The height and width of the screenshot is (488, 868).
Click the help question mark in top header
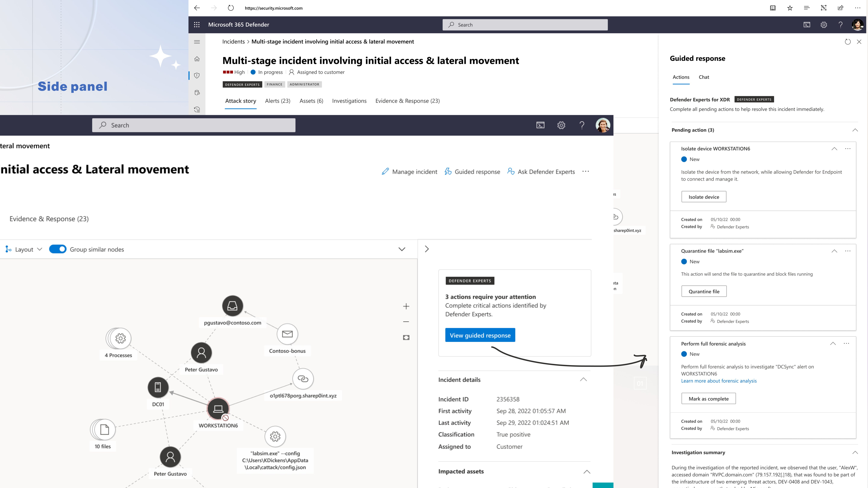click(840, 25)
